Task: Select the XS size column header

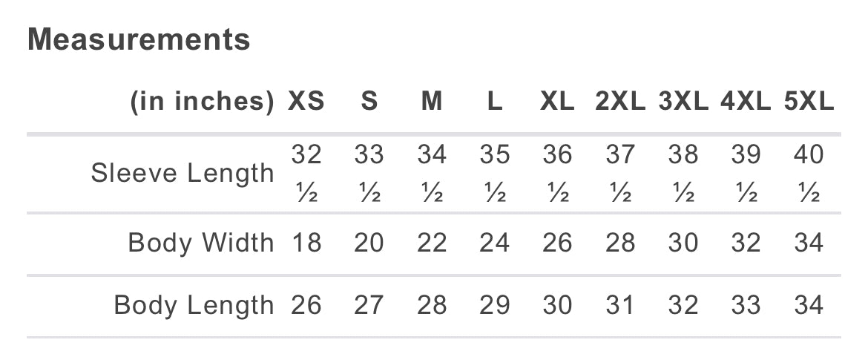Action: pos(306,102)
